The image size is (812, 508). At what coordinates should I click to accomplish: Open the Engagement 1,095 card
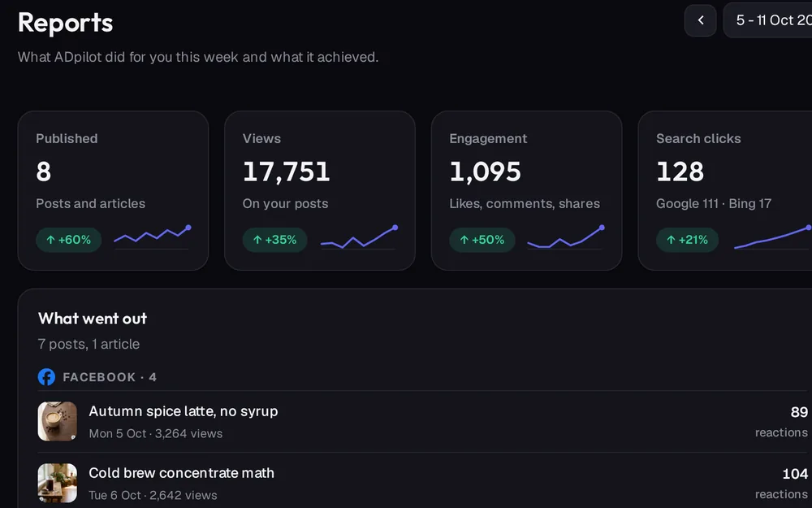[526, 191]
